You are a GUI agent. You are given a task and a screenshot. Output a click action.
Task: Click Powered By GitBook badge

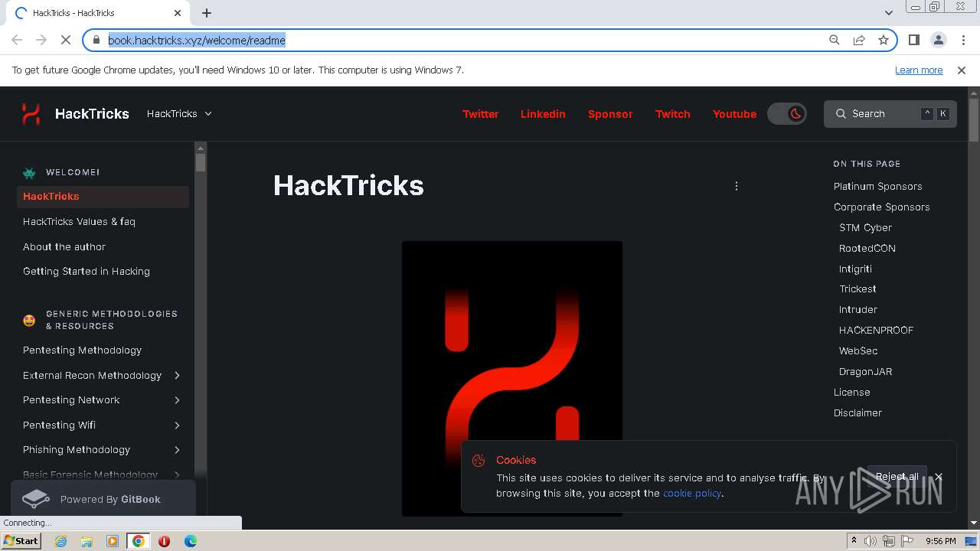[x=103, y=499]
